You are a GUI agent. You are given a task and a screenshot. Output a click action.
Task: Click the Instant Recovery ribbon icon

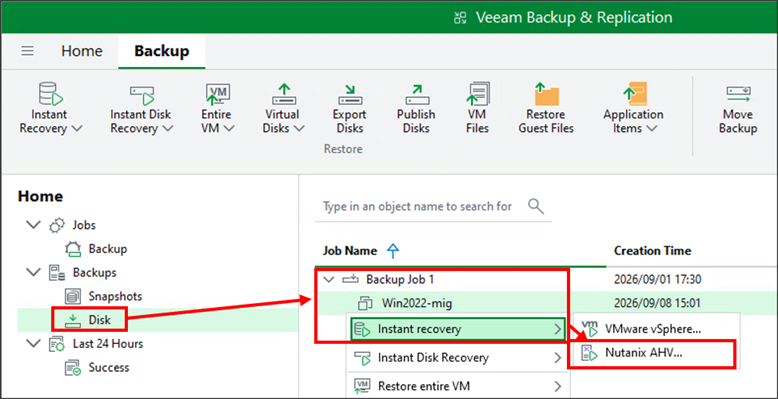[x=50, y=94]
